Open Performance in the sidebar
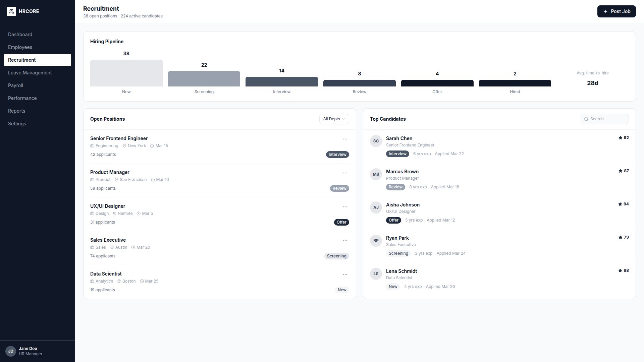644x362 pixels. (38, 98)
